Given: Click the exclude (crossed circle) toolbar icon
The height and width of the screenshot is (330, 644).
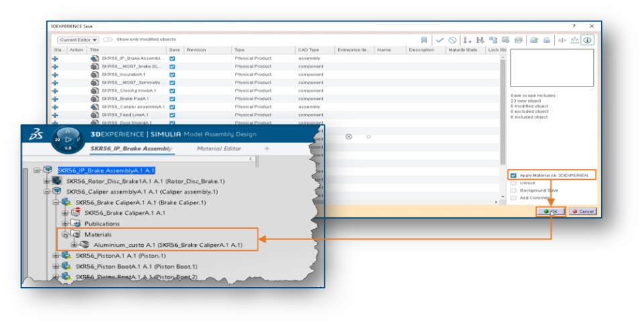Looking at the screenshot, I should 452,40.
